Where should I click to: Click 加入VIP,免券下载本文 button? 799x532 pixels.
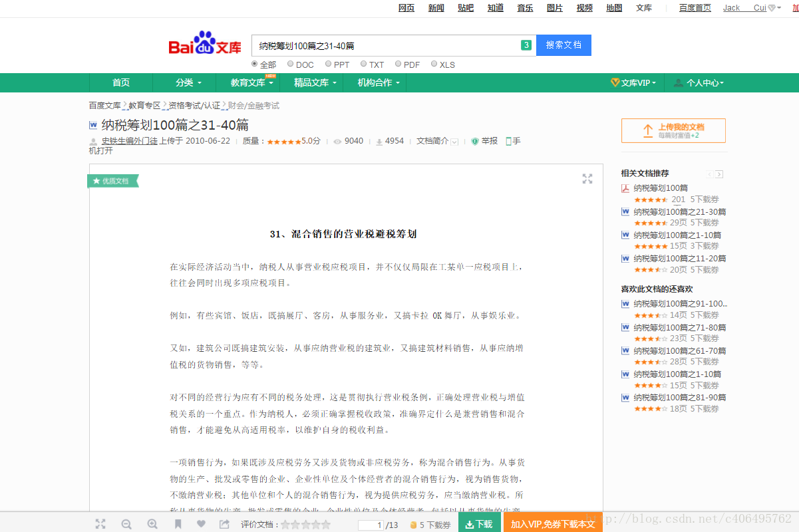click(x=553, y=523)
